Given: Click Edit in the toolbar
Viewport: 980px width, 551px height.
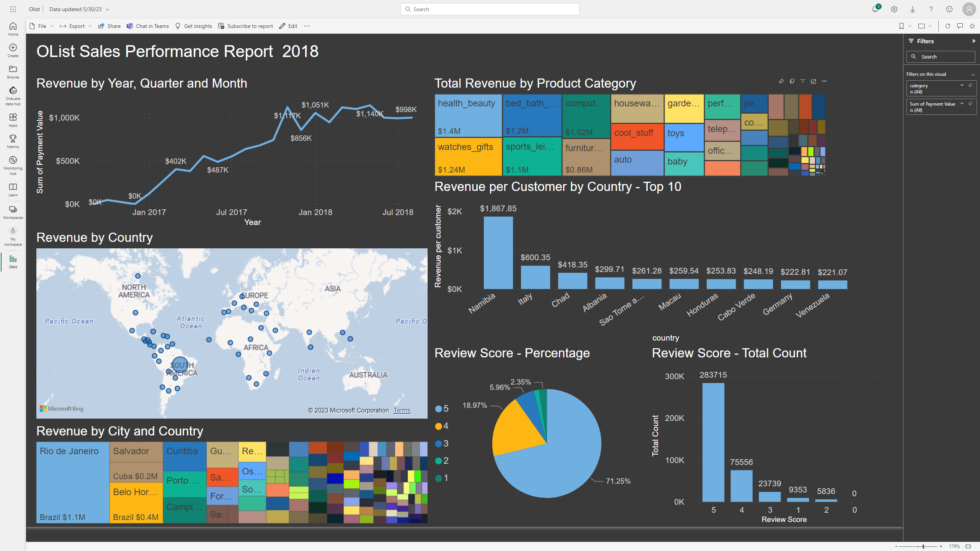Looking at the screenshot, I should pos(288,26).
